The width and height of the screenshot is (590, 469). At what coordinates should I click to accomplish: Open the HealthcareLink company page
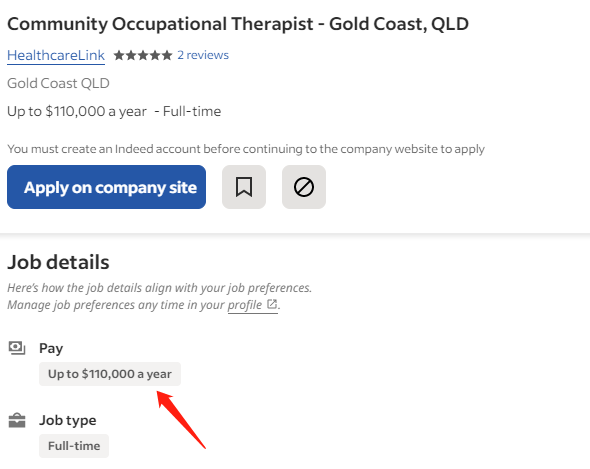(56, 55)
